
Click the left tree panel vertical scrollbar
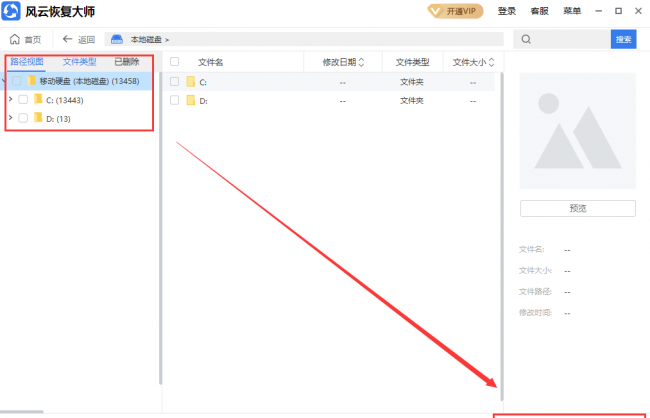click(x=160, y=228)
